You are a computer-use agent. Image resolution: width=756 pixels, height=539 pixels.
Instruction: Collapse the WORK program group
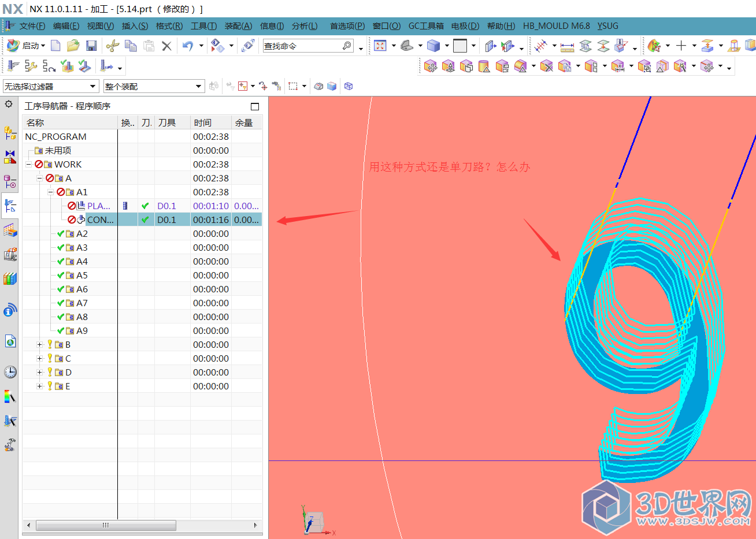[28, 165]
